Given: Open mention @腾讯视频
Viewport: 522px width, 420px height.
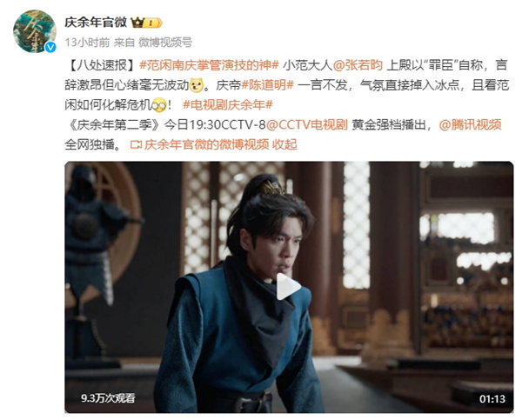Looking at the screenshot, I should (471, 125).
